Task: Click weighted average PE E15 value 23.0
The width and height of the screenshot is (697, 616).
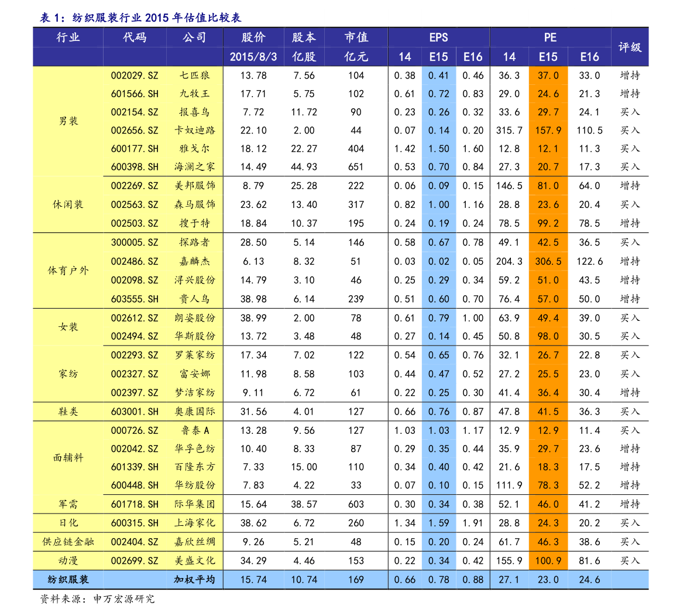Action: [x=548, y=580]
